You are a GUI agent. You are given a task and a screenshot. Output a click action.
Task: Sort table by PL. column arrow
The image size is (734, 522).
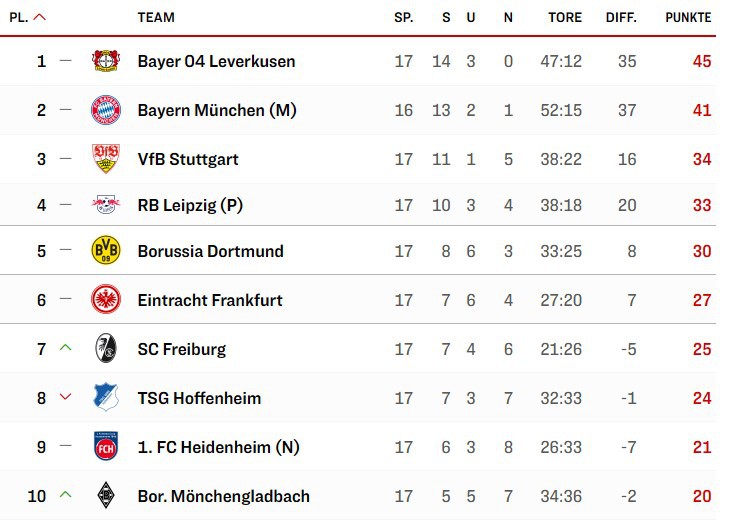click(x=39, y=17)
